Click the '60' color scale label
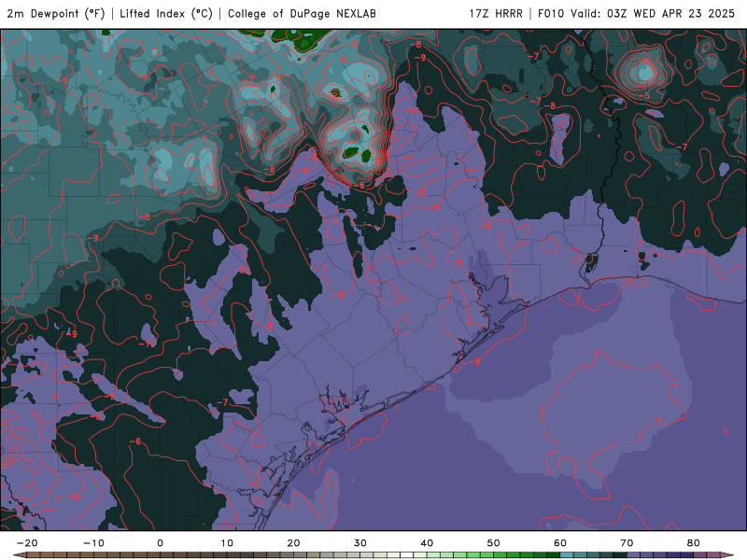 (560, 543)
